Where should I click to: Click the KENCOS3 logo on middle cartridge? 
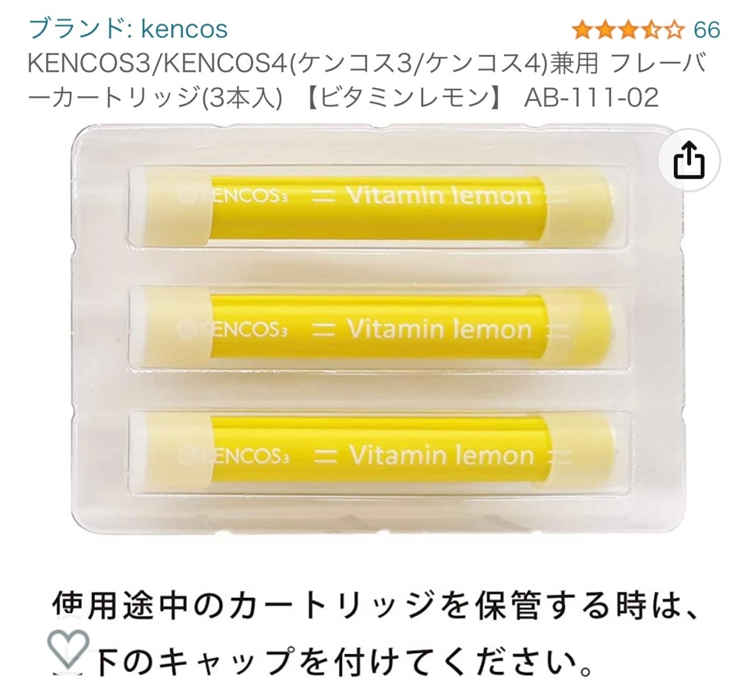point(233,330)
